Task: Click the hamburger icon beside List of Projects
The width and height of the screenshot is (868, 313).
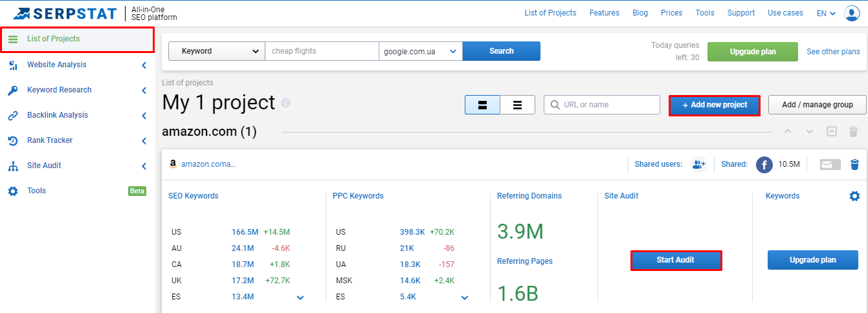Action: click(13, 39)
